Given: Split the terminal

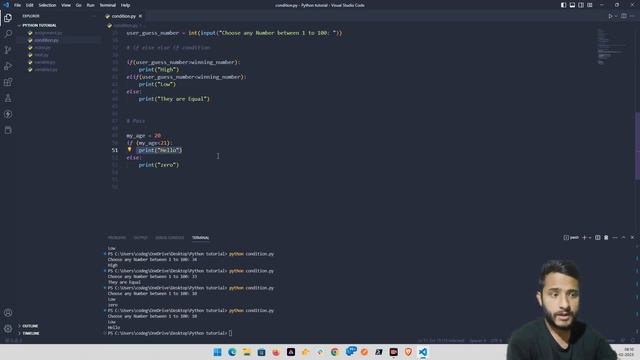Looking at the screenshot, I should [598, 238].
